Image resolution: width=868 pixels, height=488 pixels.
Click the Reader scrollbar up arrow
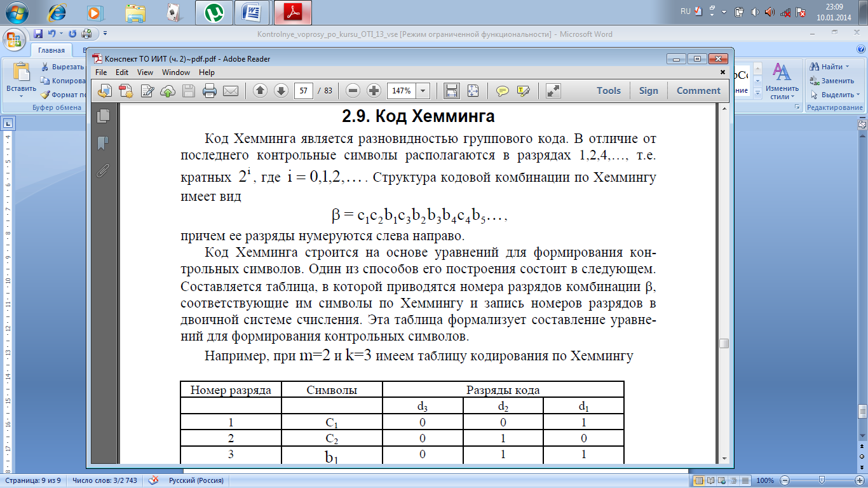pyautogui.click(x=724, y=109)
